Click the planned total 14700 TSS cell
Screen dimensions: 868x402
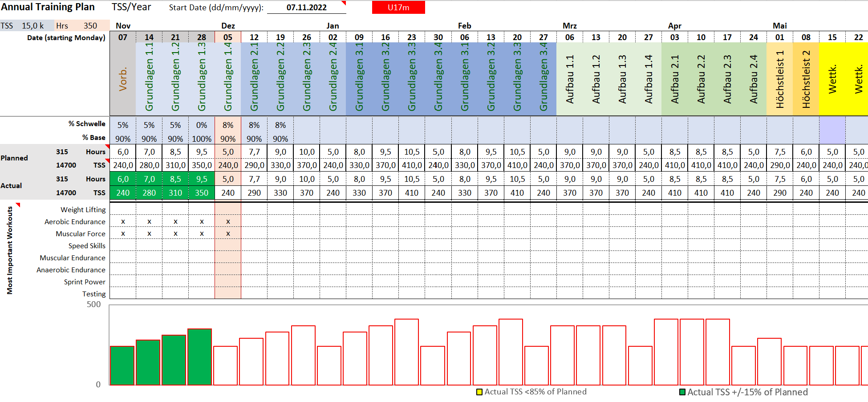click(66, 165)
